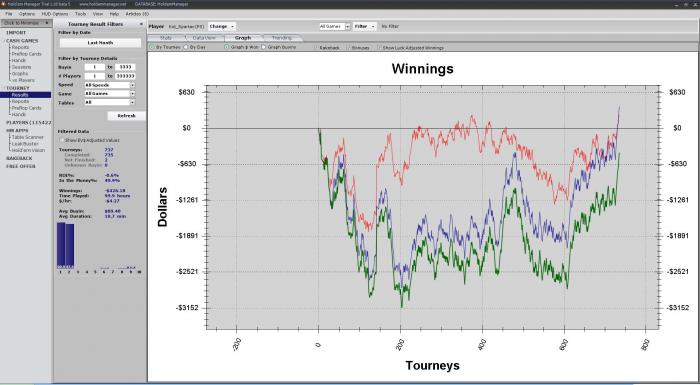Viewport: 700px width, 385px height.
Task: Open the Help menu
Action: 114,14
